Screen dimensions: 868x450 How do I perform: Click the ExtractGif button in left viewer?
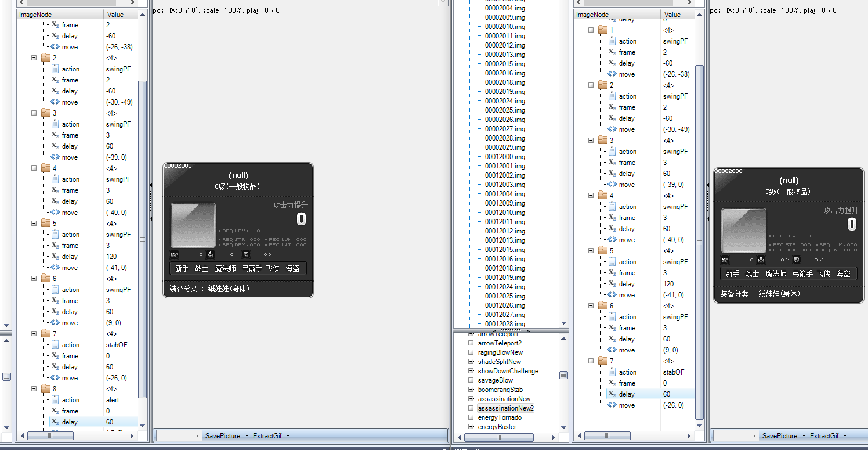pyautogui.click(x=267, y=436)
